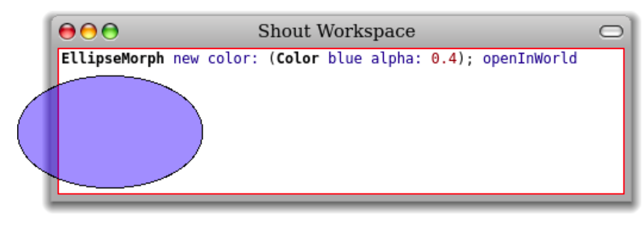Click the yellow minimize window button
Image resolution: width=644 pixels, height=235 pixels.
point(88,32)
